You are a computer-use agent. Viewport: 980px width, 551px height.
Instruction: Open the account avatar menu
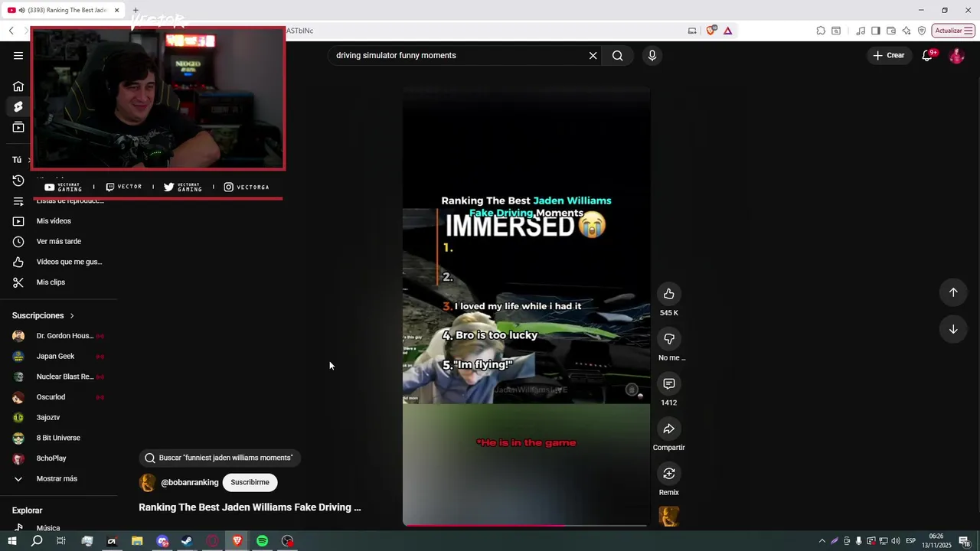coord(956,55)
